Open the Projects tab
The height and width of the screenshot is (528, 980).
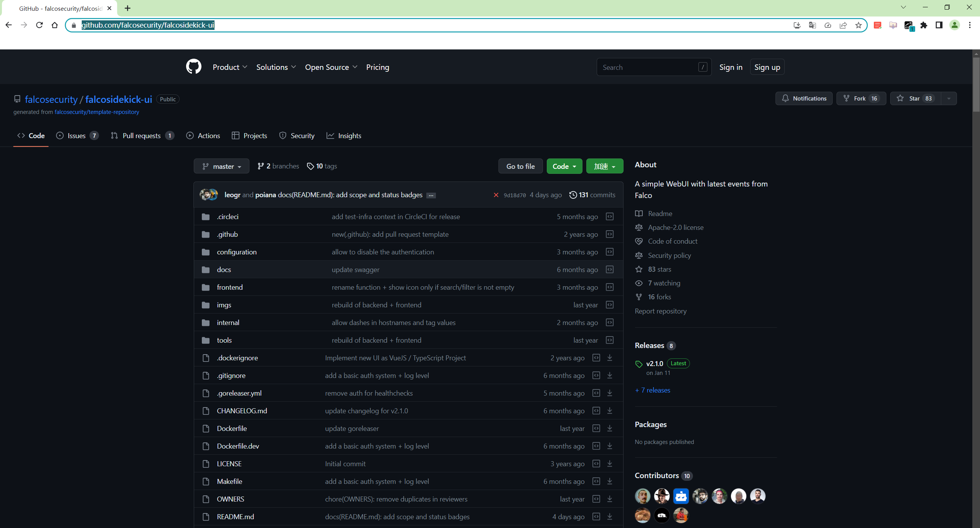249,135
